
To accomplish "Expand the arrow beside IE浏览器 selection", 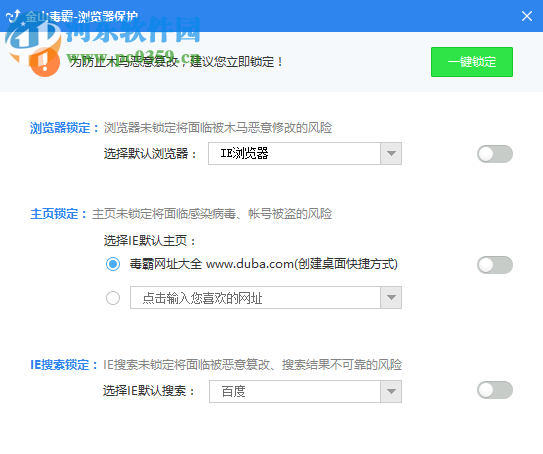I will click(x=391, y=153).
